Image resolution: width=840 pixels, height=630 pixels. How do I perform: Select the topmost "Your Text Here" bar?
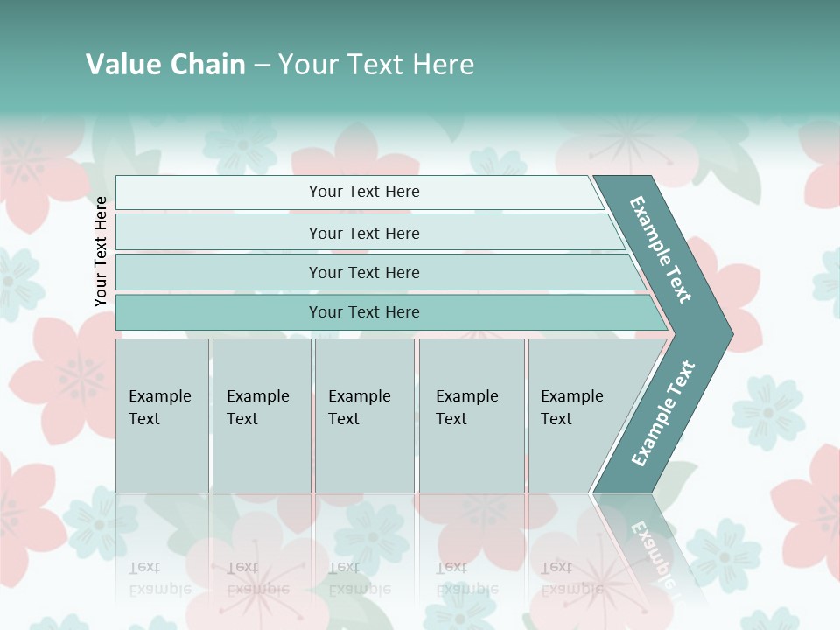coord(364,192)
